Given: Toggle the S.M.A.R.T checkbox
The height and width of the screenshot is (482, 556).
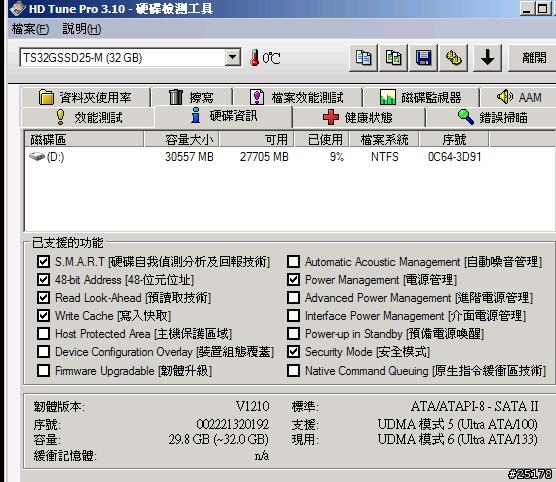Looking at the screenshot, I should (43, 262).
